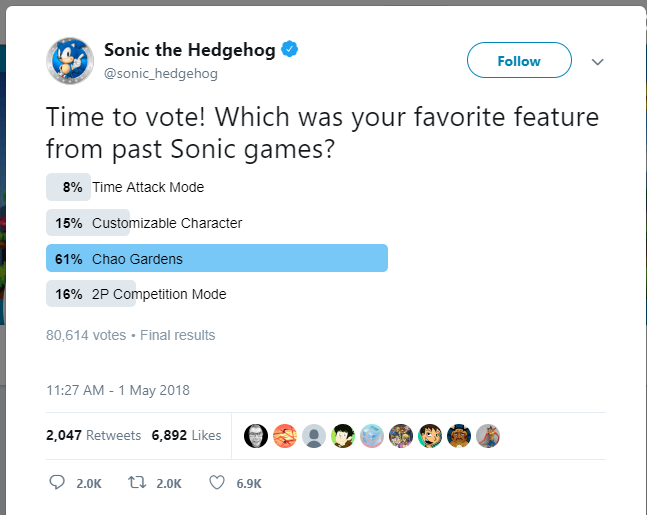Click the gray default-profile liker avatar
The height and width of the screenshot is (515, 647).
314,436
